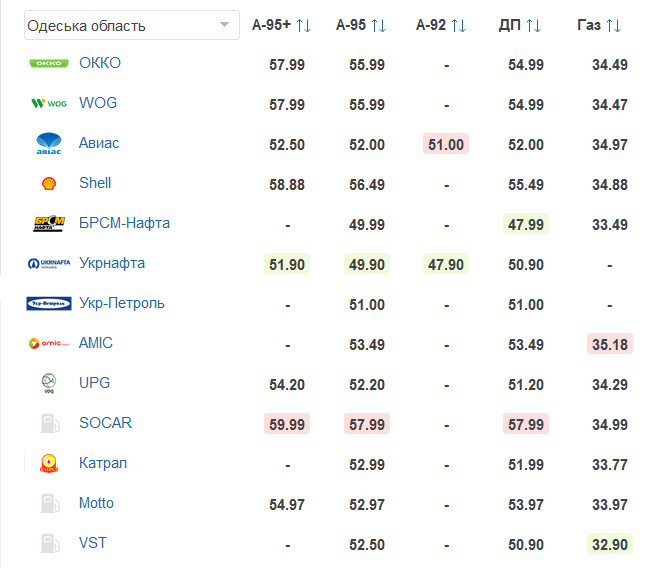Screen dimensions: 668x568
Task: Open the Укр-Петроль station link
Action: pyautogui.click(x=122, y=303)
